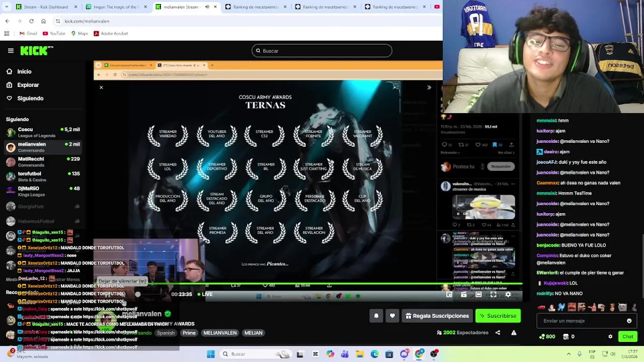644x362 pixels.
Task: Open the browser apps grid icon
Action: click(7, 34)
